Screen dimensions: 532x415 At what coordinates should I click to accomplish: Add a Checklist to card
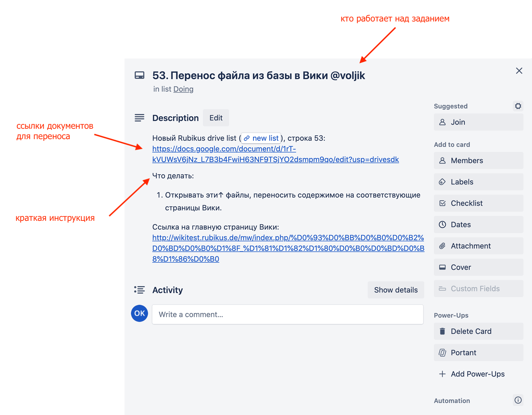[478, 204]
